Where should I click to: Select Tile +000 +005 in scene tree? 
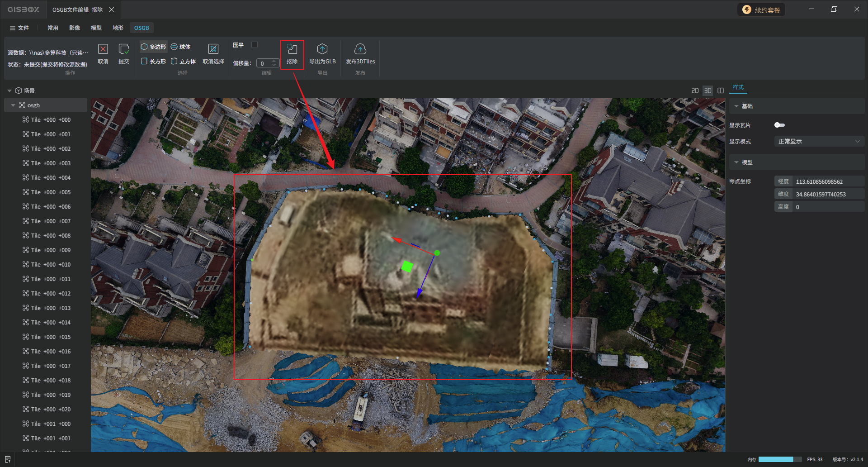tap(51, 192)
